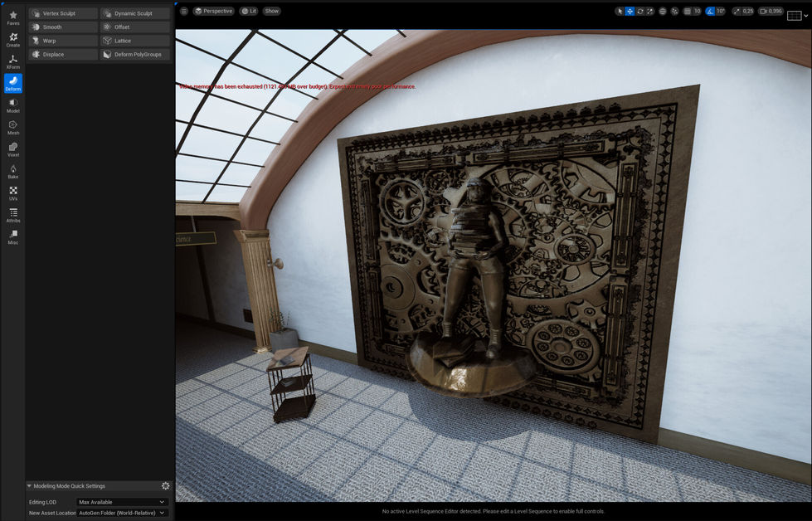This screenshot has height=521, width=812.
Task: Expand the viewport layout chevron
Action: click(x=805, y=16)
